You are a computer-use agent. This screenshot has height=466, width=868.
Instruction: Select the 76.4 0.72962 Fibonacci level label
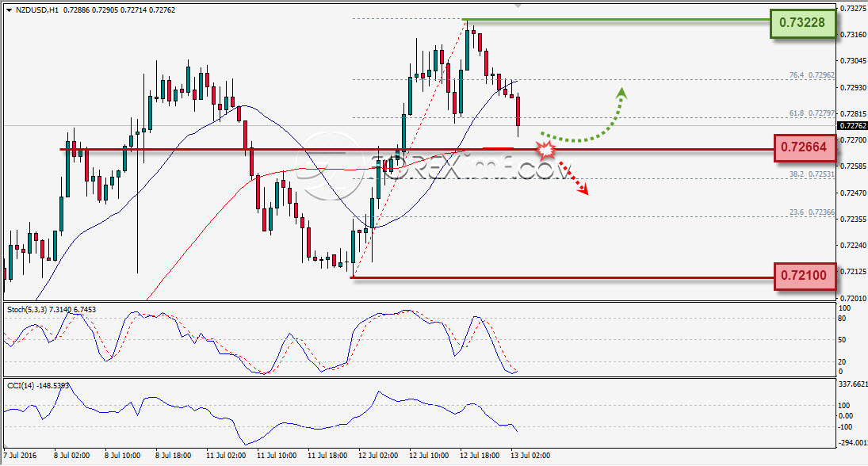(x=812, y=74)
